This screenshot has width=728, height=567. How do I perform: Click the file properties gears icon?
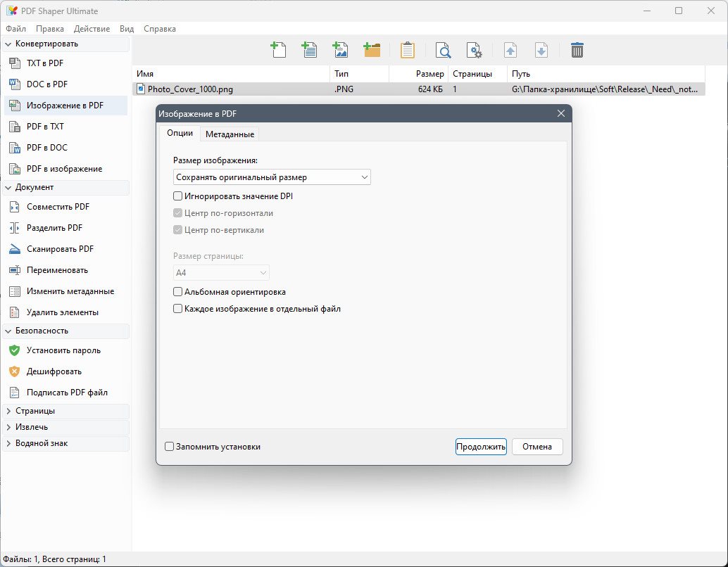coord(474,50)
